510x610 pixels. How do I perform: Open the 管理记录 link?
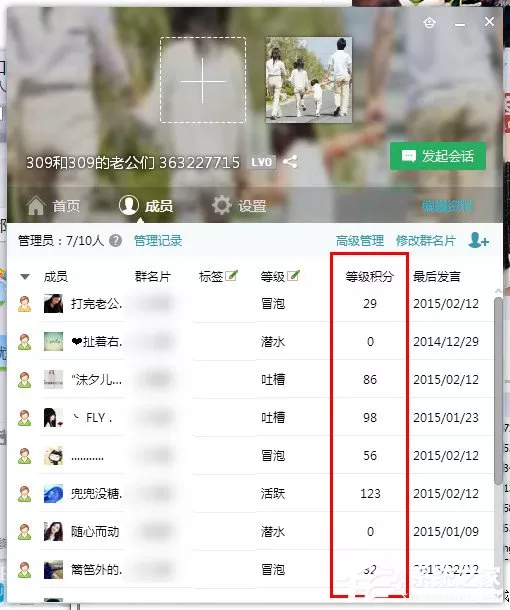click(158, 241)
